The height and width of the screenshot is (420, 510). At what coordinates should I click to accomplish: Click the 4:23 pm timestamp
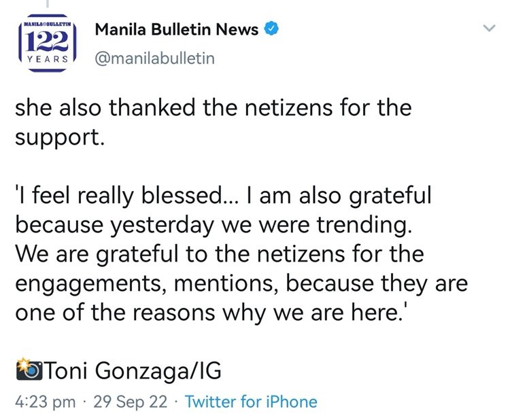tap(45, 402)
